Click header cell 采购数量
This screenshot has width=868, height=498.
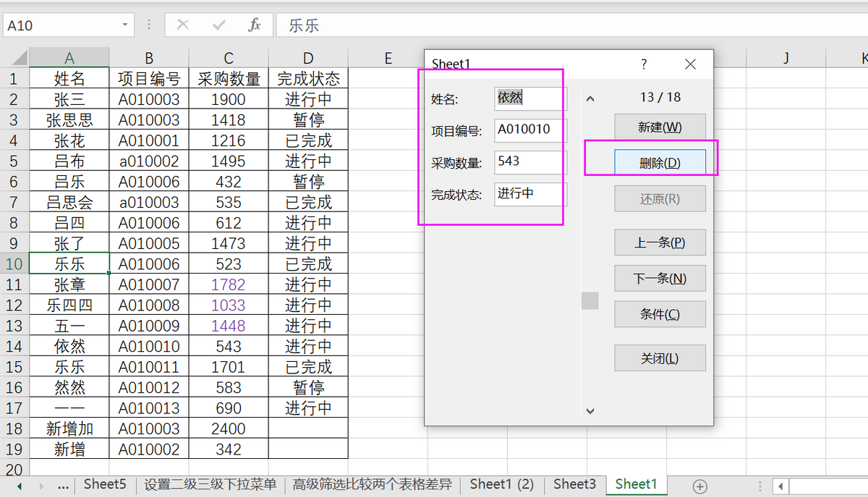pos(229,78)
